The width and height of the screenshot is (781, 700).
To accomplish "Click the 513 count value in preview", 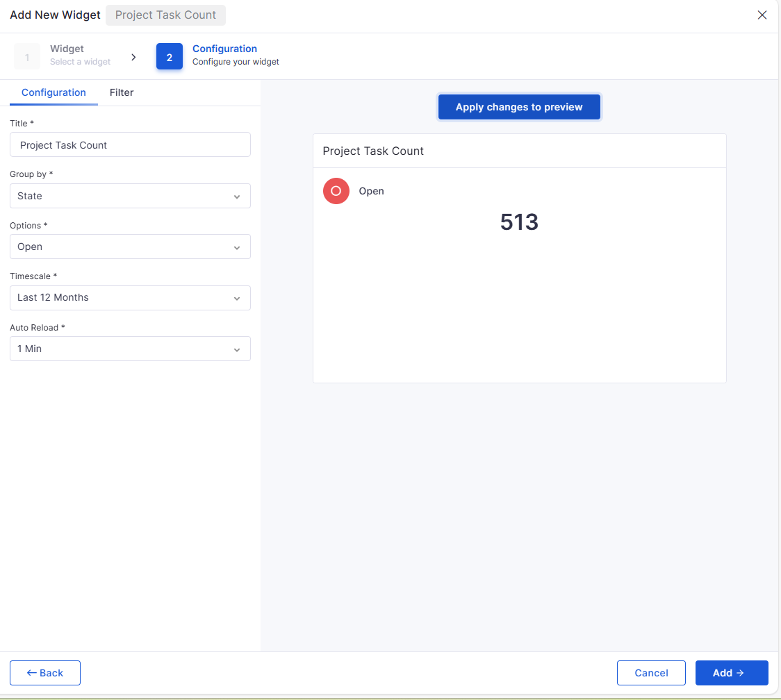I will 519,222.
